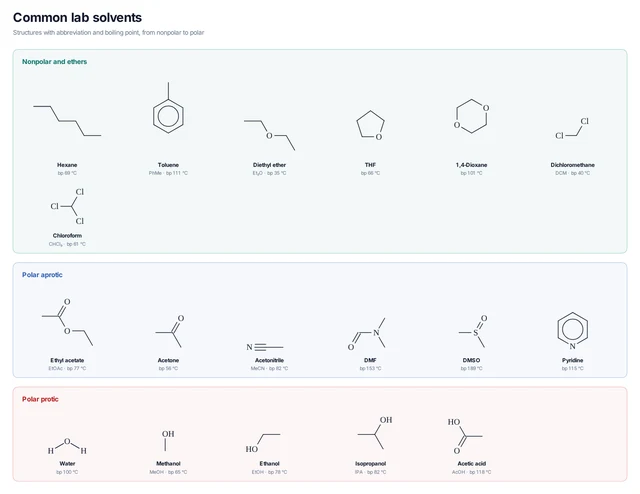Click the '1,4-Dioxane' name label
The width and height of the screenshot is (640, 494).
click(471, 165)
